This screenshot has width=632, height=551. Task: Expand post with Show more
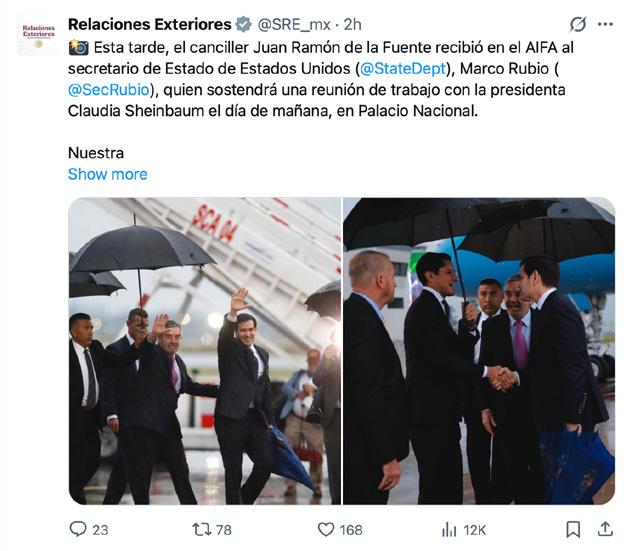(x=108, y=174)
